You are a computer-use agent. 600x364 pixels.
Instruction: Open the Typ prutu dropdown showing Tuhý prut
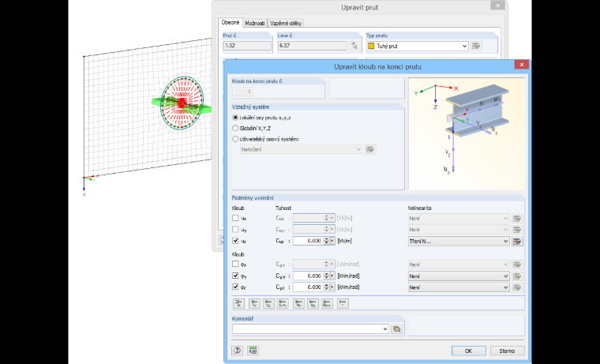tap(417, 46)
